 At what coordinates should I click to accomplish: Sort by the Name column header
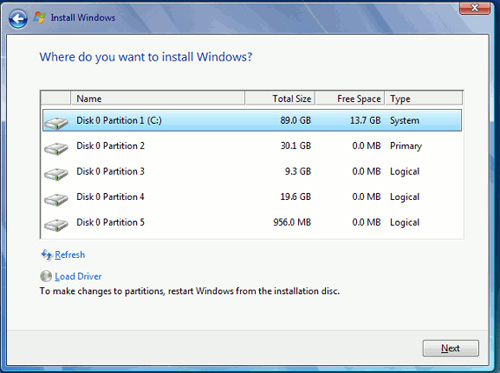coord(157,98)
